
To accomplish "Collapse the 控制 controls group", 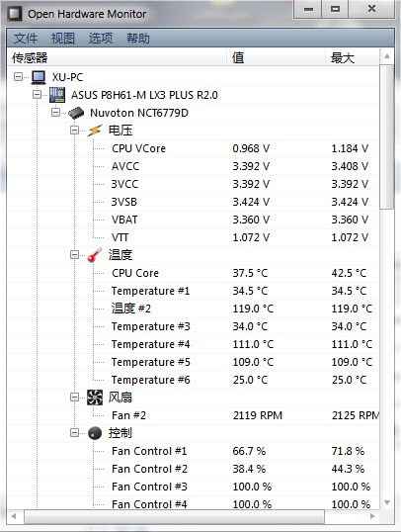I will click(x=74, y=433).
